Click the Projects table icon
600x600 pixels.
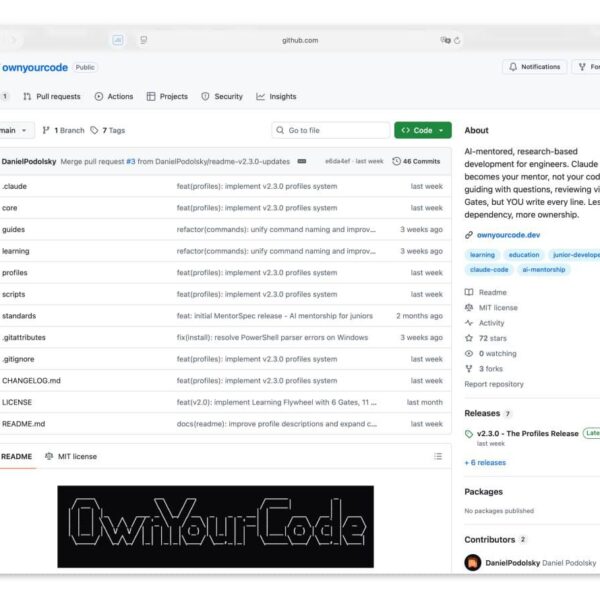[x=151, y=96]
